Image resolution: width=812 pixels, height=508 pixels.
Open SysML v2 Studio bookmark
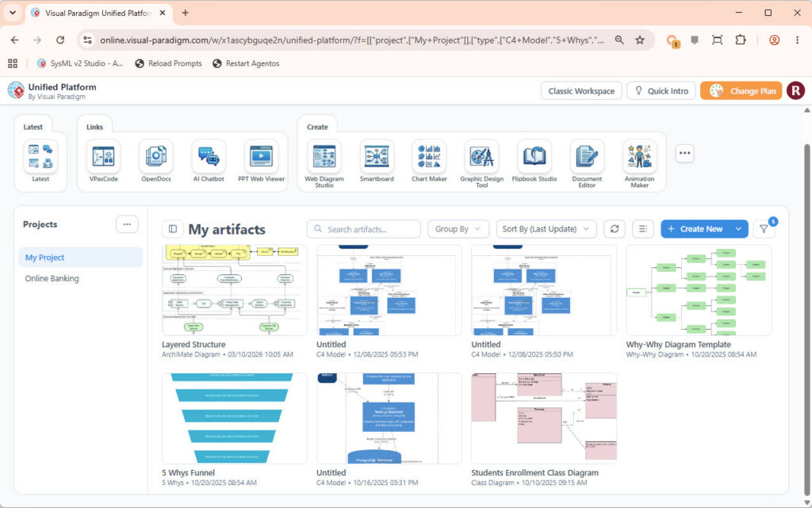click(80, 63)
